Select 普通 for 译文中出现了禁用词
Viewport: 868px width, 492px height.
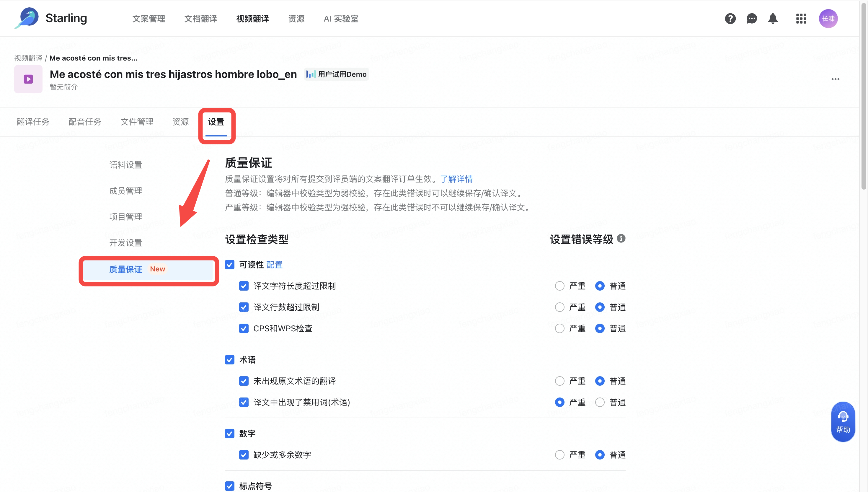(x=600, y=403)
